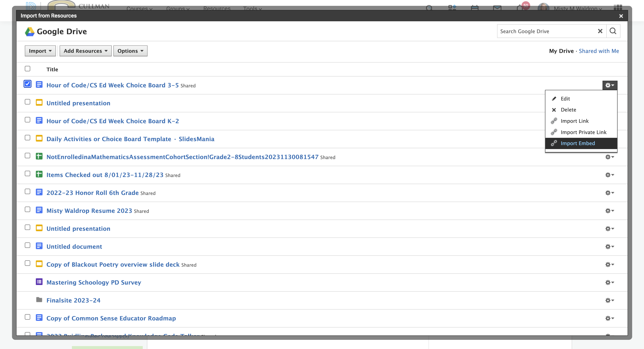Close the Import from Resources dialog
The width and height of the screenshot is (644, 349).
pyautogui.click(x=621, y=16)
